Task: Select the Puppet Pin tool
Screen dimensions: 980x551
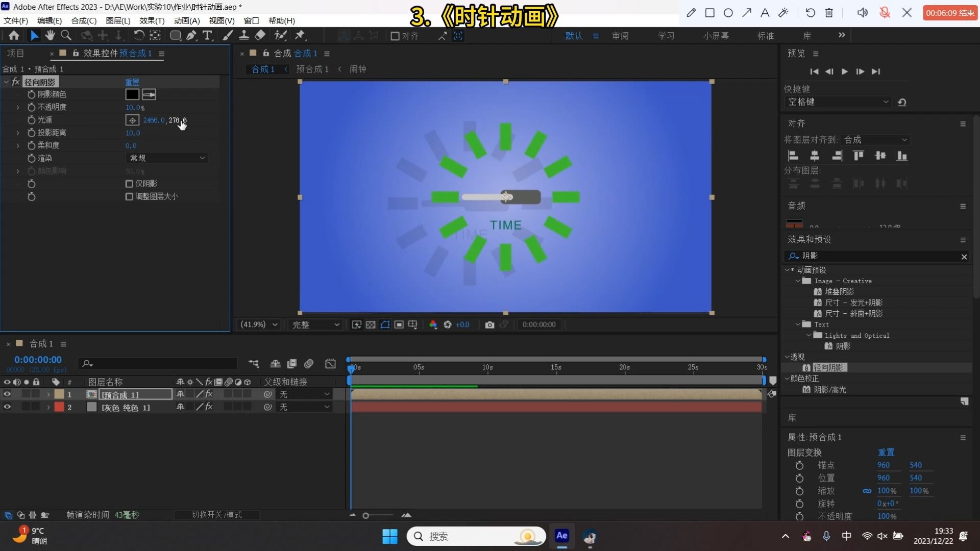Action: click(300, 35)
